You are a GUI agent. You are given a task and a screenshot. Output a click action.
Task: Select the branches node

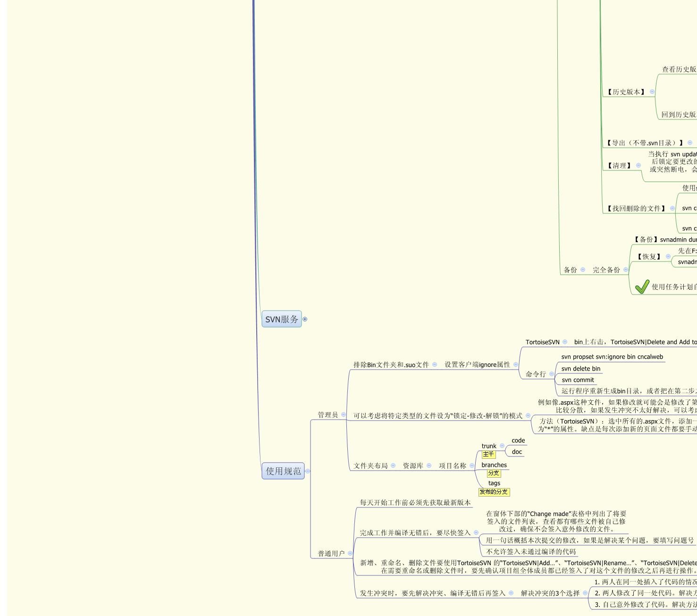[x=494, y=465]
